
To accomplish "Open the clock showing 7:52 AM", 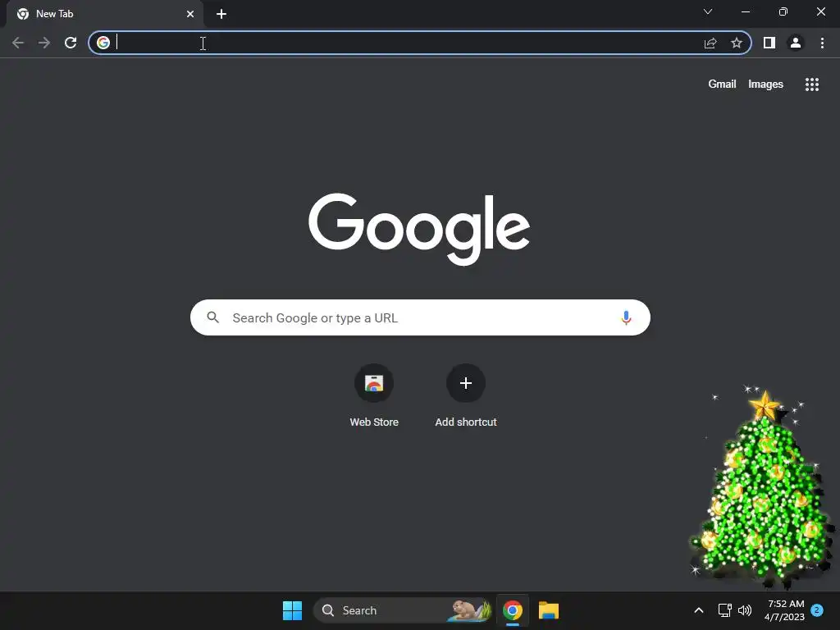I will click(x=784, y=610).
